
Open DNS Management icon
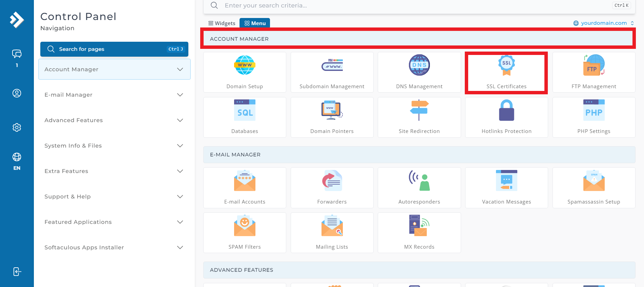(419, 65)
